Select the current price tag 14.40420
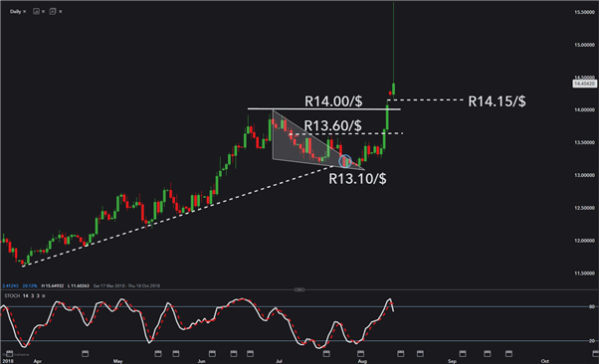Screen dimensions: 599x364 pyautogui.click(x=584, y=84)
